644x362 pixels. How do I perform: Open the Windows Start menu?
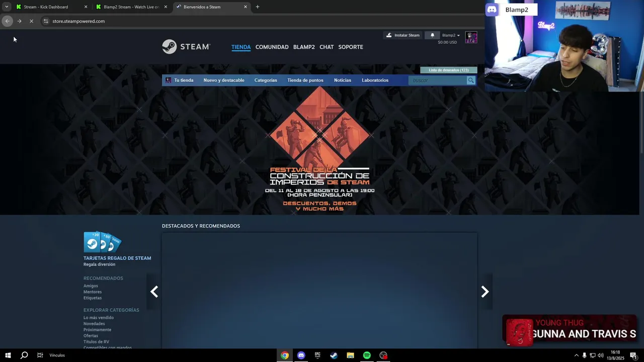[8, 355]
